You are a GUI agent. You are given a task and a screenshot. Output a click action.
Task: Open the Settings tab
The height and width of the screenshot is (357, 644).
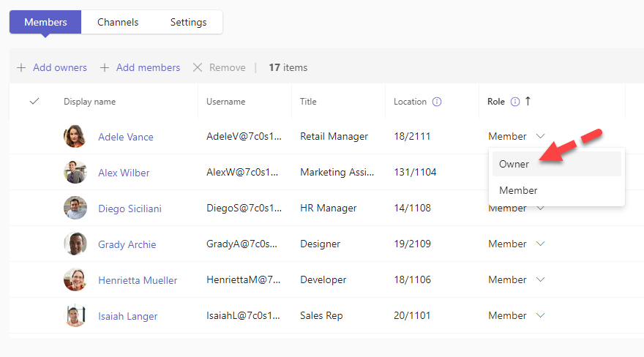[189, 22]
